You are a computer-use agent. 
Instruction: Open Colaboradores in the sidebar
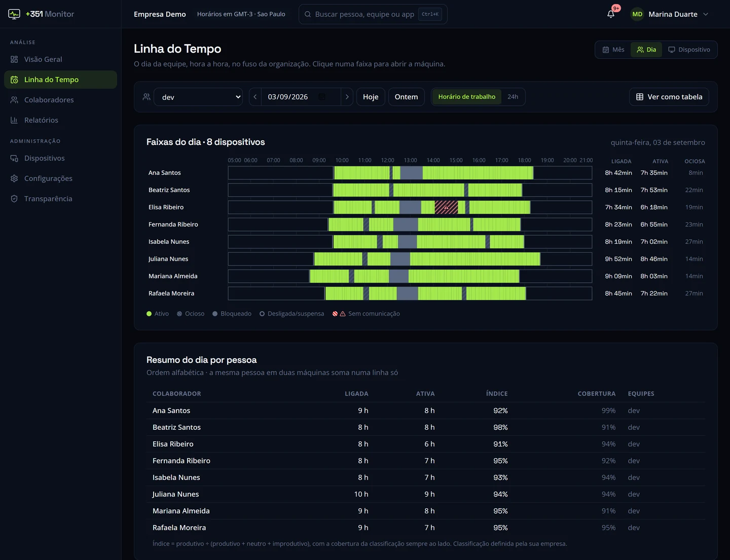click(x=60, y=100)
